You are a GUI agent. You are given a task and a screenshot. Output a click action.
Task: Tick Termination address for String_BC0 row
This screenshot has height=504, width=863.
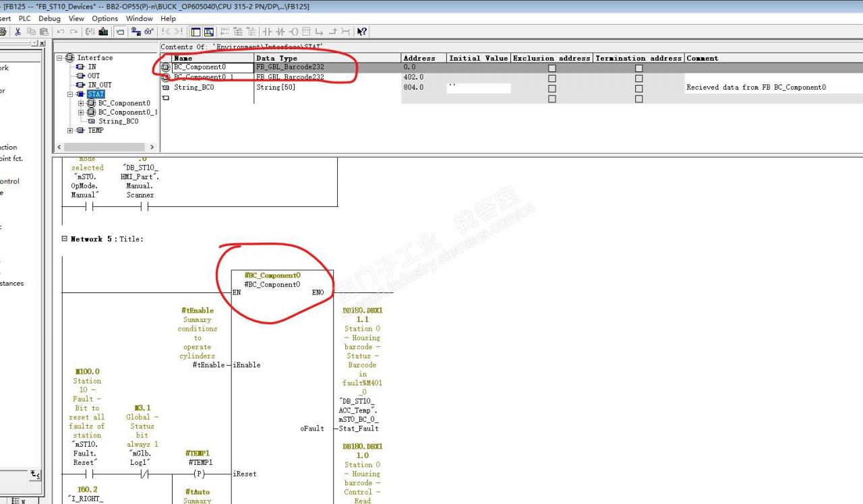coord(638,88)
